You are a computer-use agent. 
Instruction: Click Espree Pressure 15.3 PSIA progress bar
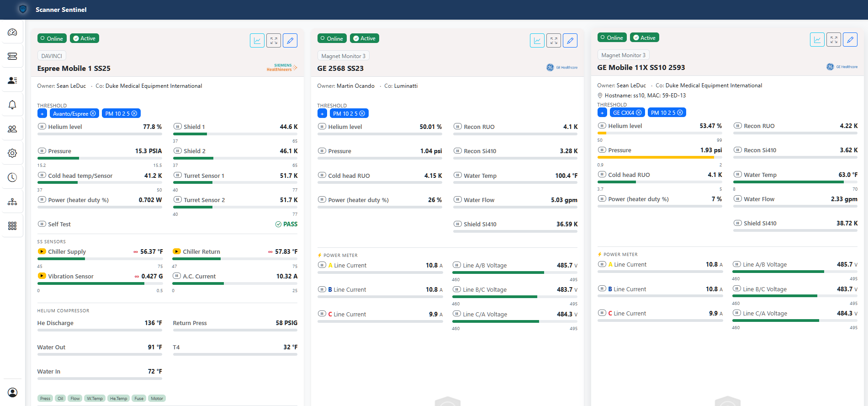[x=100, y=158]
